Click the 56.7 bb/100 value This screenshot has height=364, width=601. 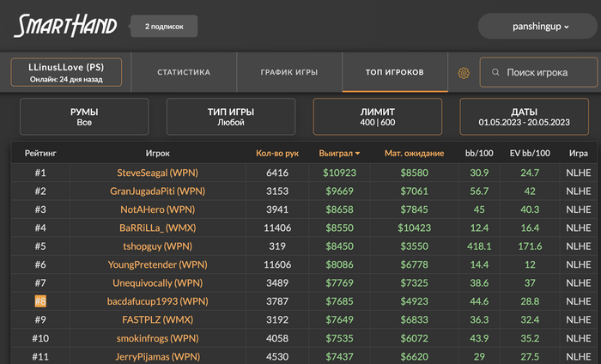coord(479,191)
